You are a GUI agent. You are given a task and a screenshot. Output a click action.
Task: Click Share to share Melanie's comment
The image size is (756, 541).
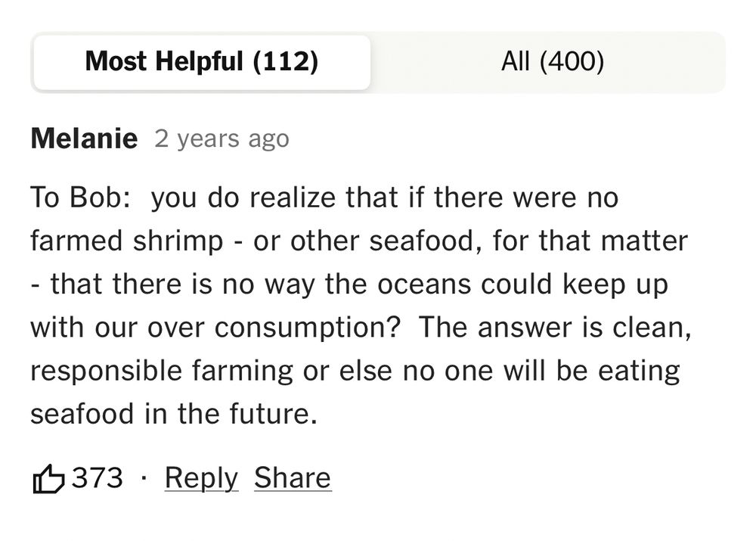(293, 477)
